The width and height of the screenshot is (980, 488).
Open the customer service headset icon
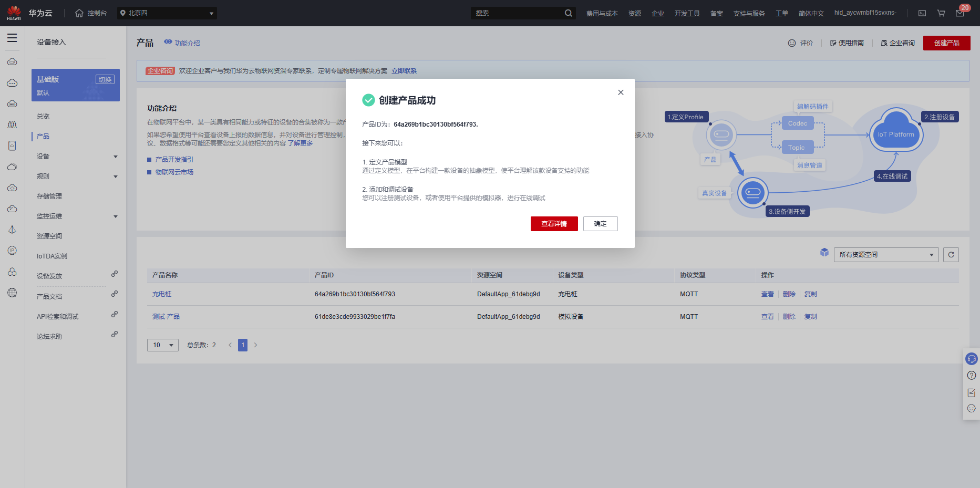(972, 359)
